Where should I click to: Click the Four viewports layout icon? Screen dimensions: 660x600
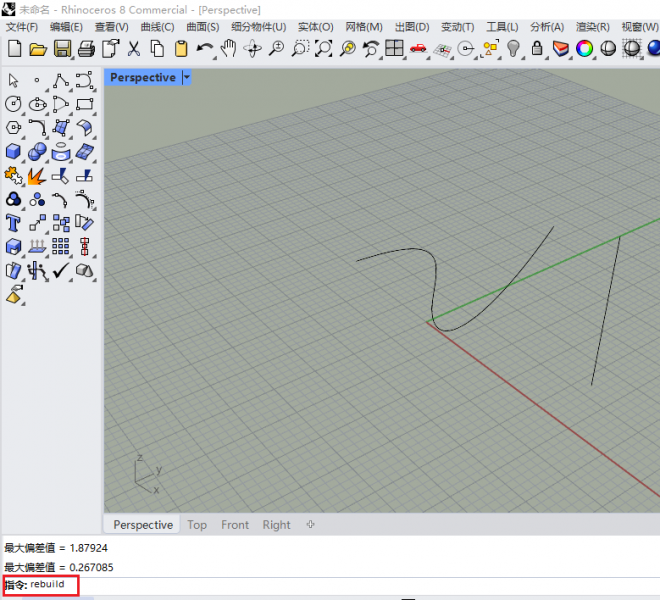(394, 48)
